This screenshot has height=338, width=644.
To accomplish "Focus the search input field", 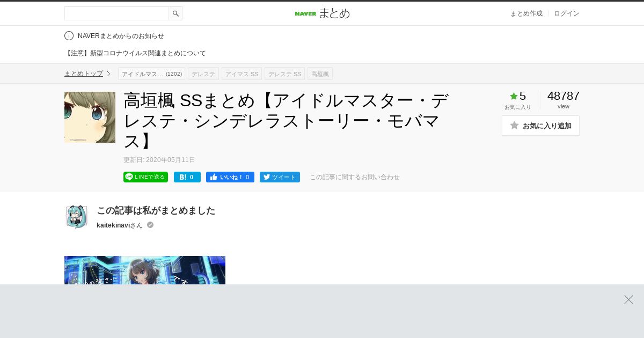I will click(x=116, y=13).
